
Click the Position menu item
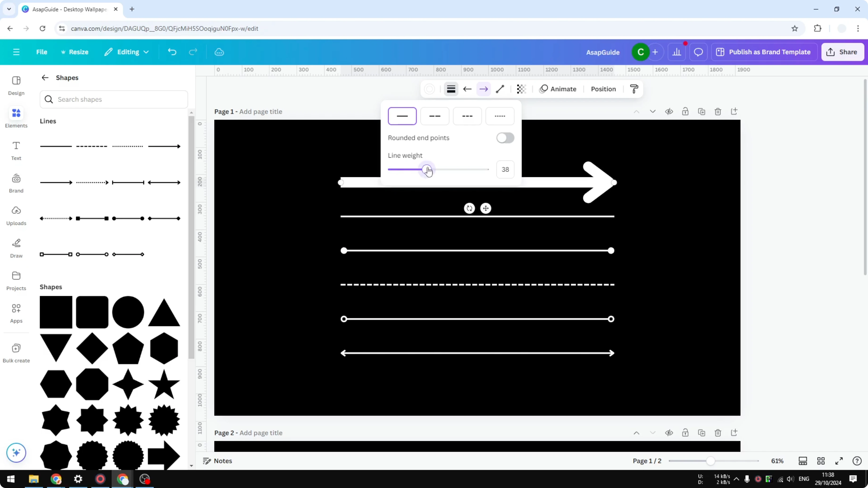(x=603, y=89)
